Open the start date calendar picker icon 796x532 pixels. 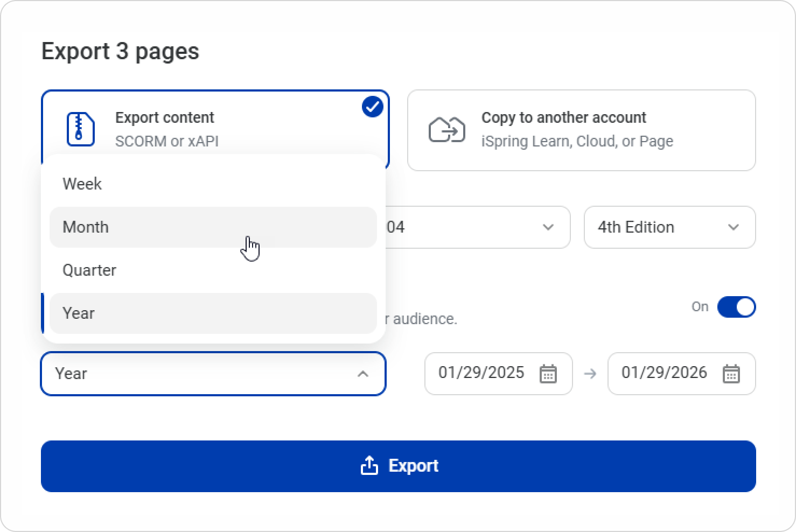tap(548, 374)
